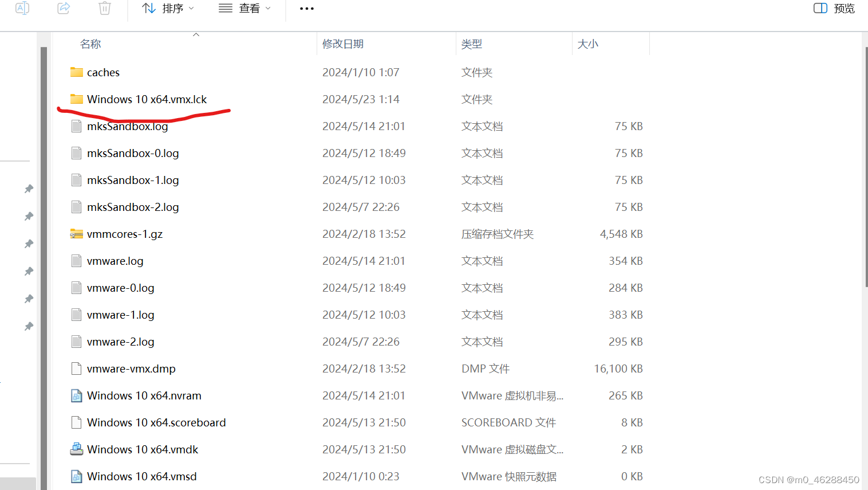
Task: Click the 354 KB size value
Action: click(x=626, y=261)
